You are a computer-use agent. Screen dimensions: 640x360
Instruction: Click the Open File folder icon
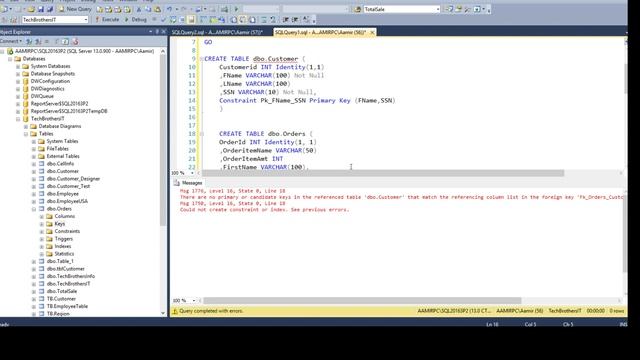pos(31,9)
